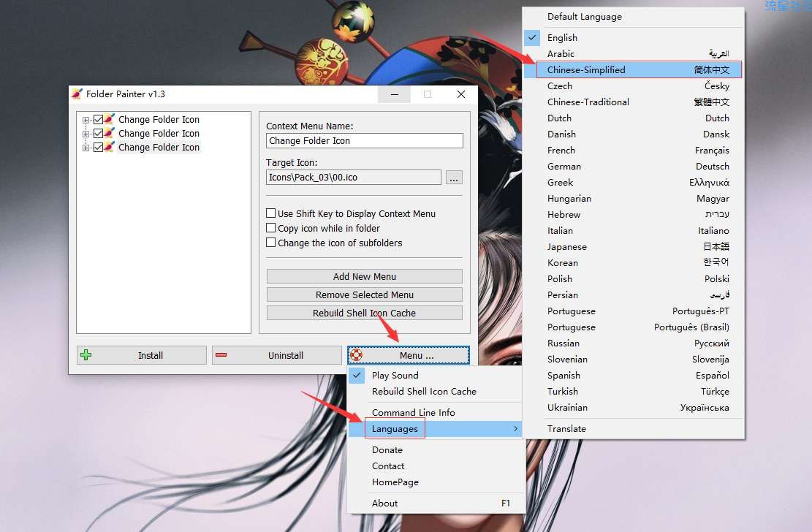Expand the first Change Folder Icon tree node
The image size is (812, 532).
coord(86,120)
